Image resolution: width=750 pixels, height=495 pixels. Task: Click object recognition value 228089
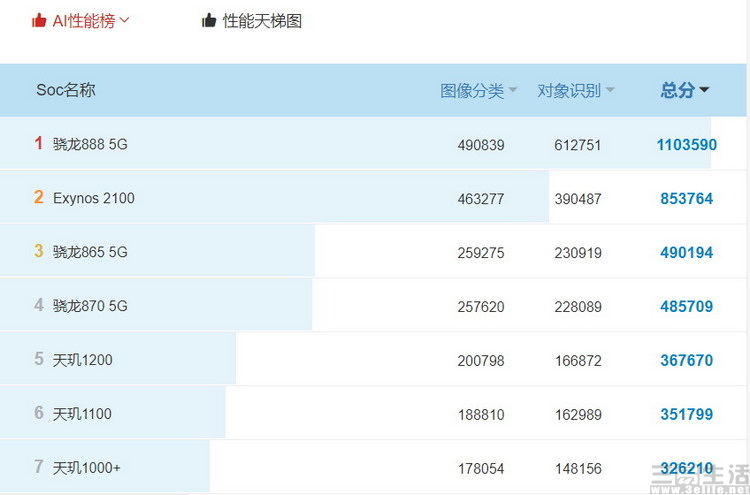point(578,307)
